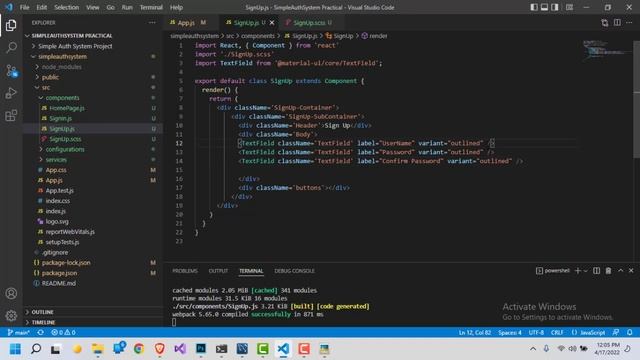Open Chrome from the taskbar
The image size is (640, 360).
pos(139,349)
